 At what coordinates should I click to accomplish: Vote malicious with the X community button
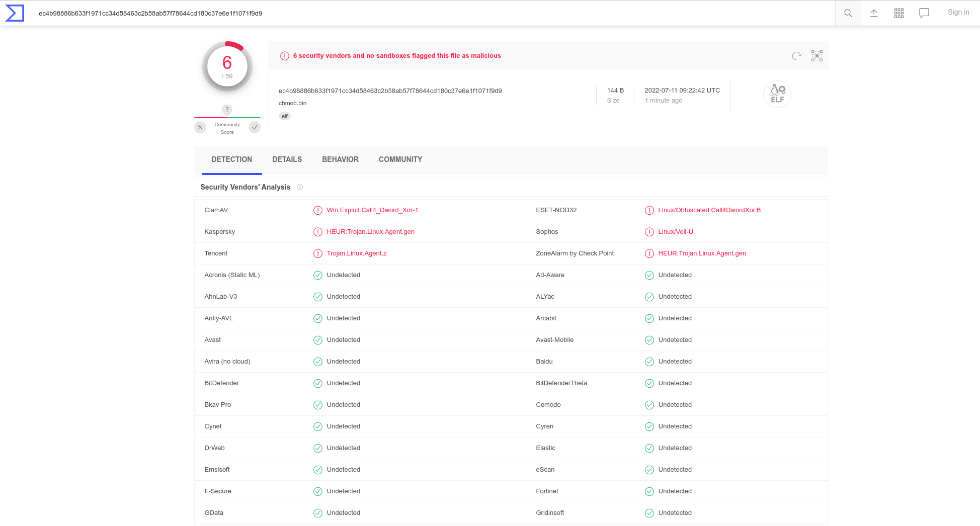pyautogui.click(x=200, y=127)
